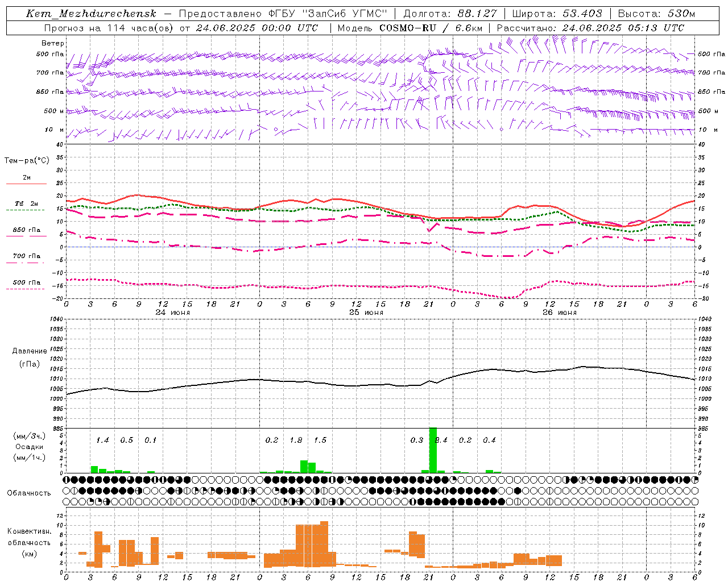The width and height of the screenshot is (728, 582).
Task: Click the Высота: 530м value
Action: 656,14
